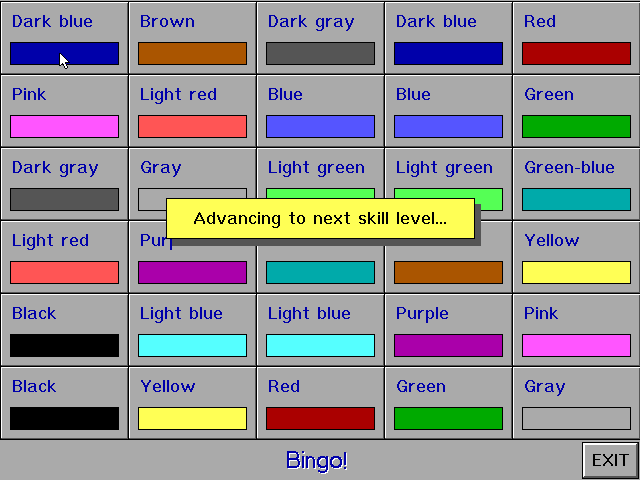The image size is (640, 480).
Task: Select the Red swatch between Yellow and Green
Action: (x=320, y=418)
